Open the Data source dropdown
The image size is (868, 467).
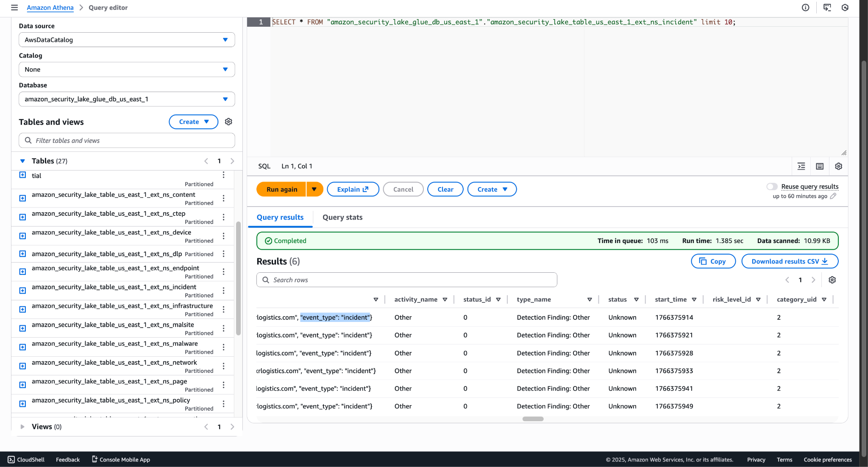coord(127,40)
